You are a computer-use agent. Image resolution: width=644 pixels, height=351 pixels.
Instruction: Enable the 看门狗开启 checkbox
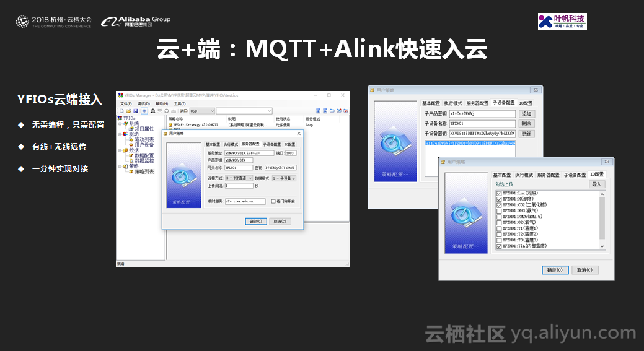click(273, 201)
